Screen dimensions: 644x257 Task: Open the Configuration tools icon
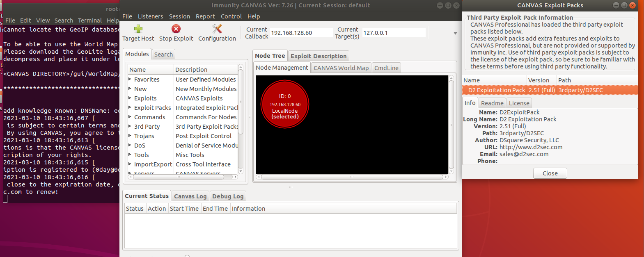[217, 29]
